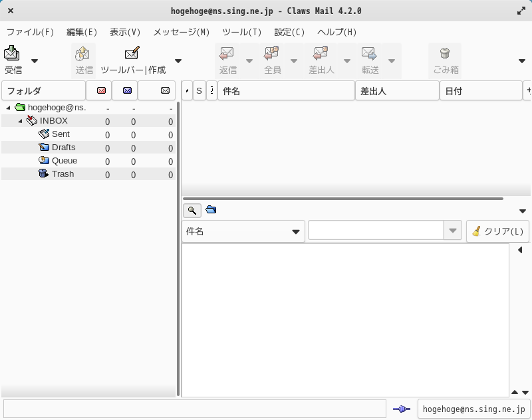This screenshot has width=532, height=420.
Task: Click the hogehoge@ns.sing.ne.jp account selector button
Action: tap(473, 409)
